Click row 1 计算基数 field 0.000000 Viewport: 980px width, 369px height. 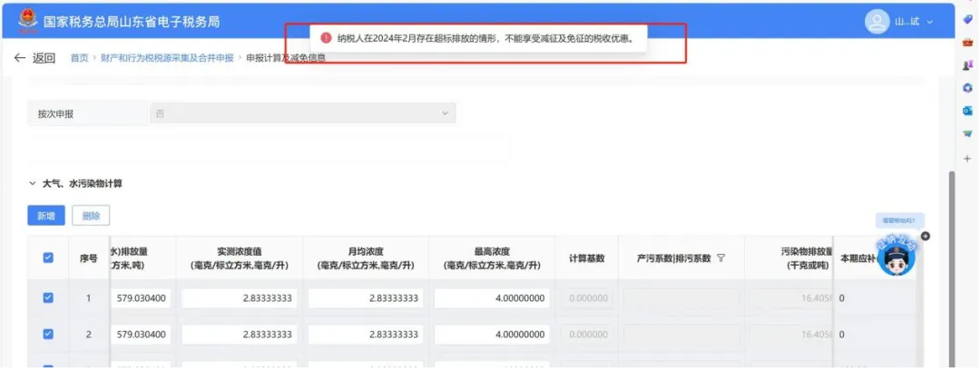587,298
